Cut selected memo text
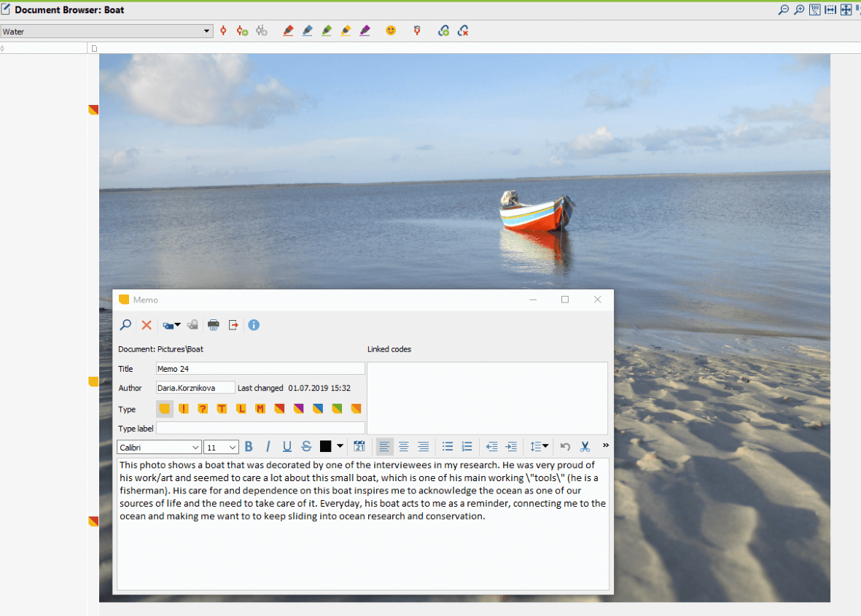This screenshot has height=616, width=861. tap(585, 446)
